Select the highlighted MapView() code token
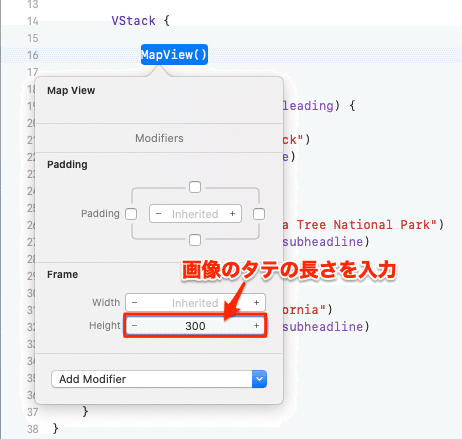This screenshot has height=439, width=462. [174, 55]
